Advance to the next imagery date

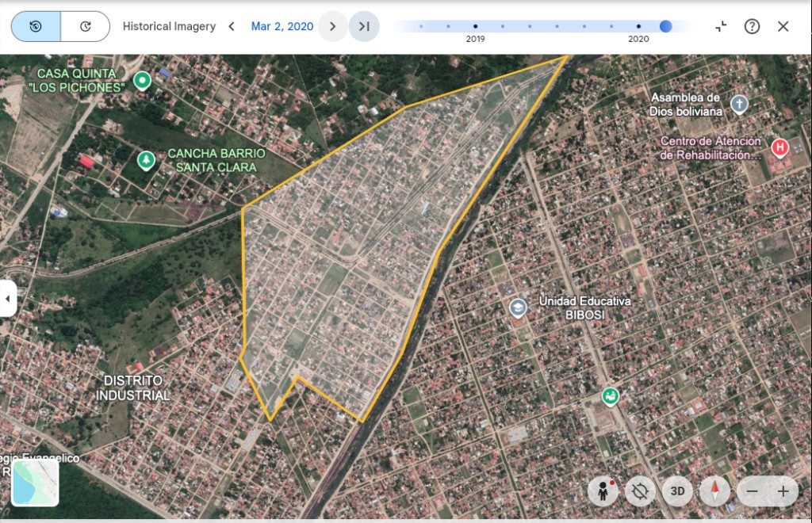click(332, 26)
